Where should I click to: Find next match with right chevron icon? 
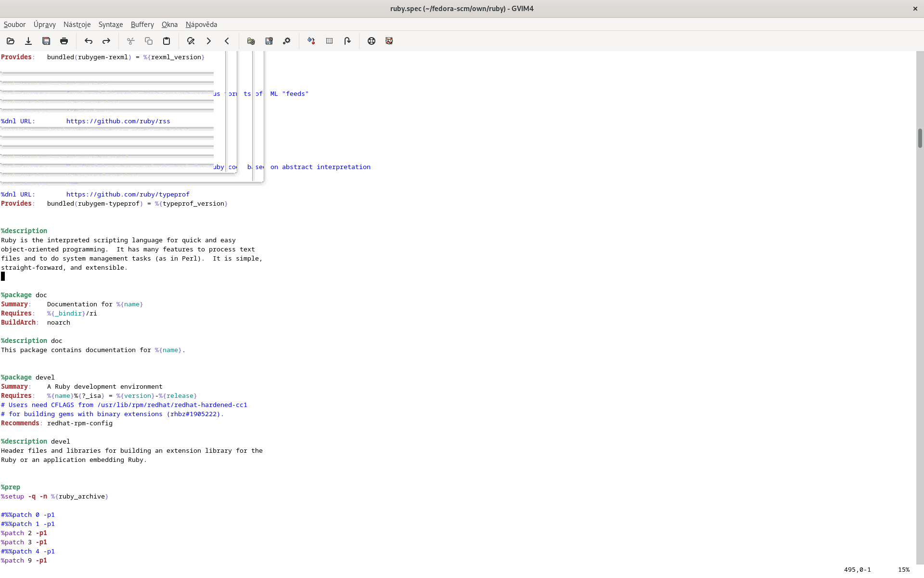(209, 41)
